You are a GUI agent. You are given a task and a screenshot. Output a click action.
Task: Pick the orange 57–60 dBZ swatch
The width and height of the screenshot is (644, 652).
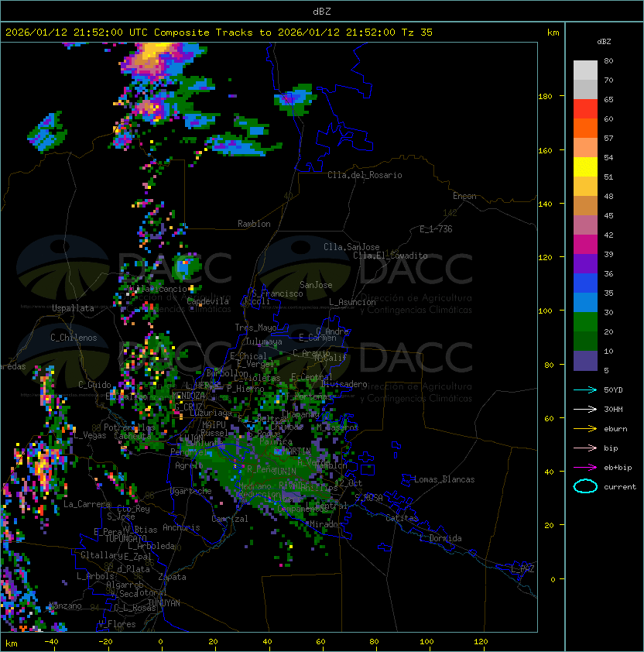click(585, 128)
